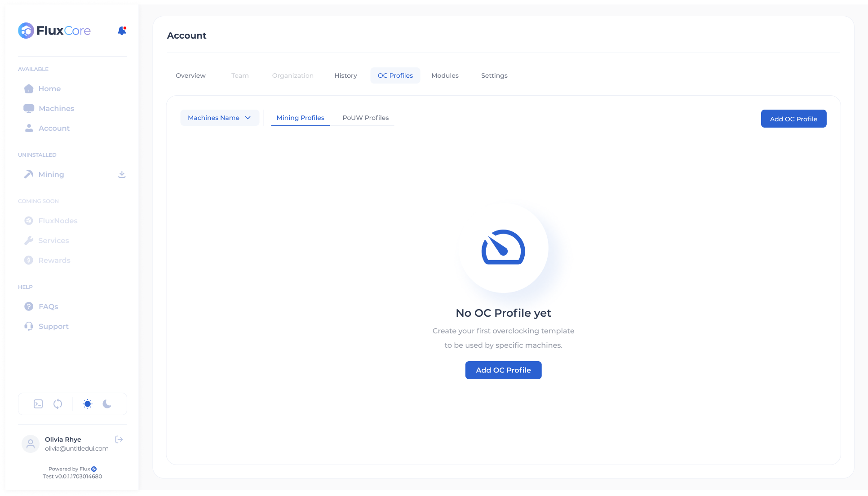Select the PoUW Profiles tab

tap(365, 118)
